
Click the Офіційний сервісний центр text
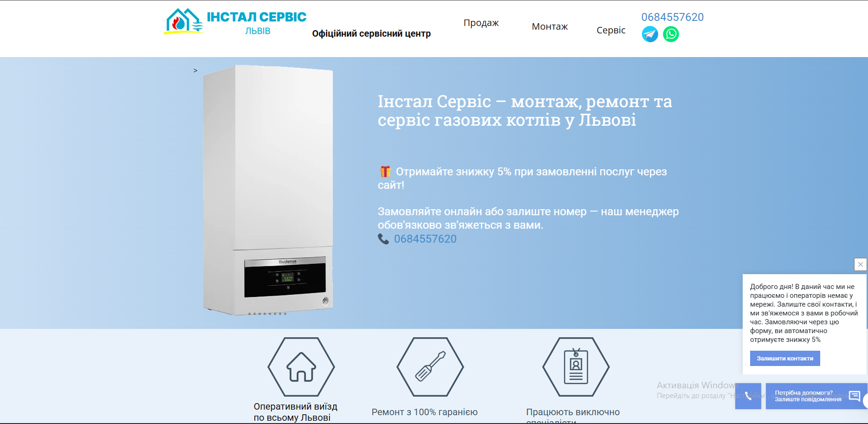371,33
